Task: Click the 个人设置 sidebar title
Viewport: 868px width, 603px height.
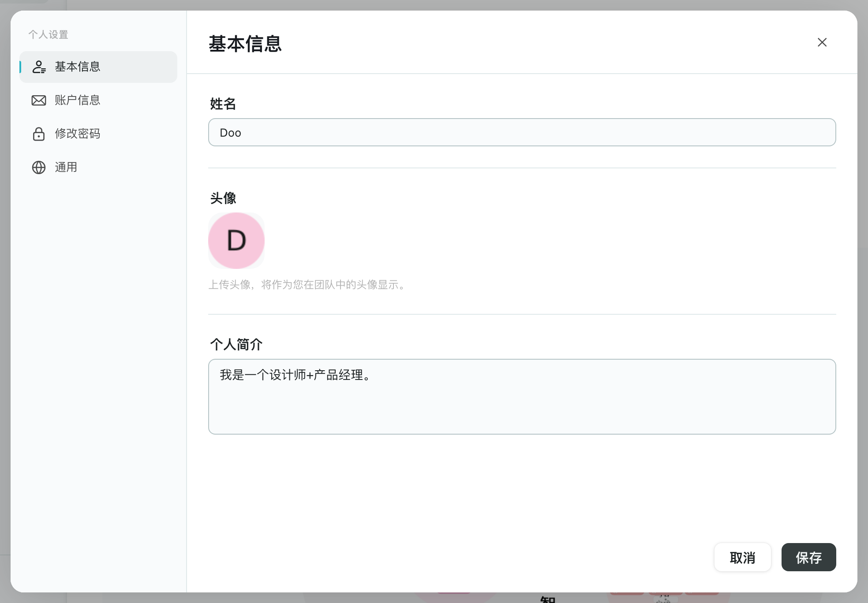Action: tap(49, 34)
